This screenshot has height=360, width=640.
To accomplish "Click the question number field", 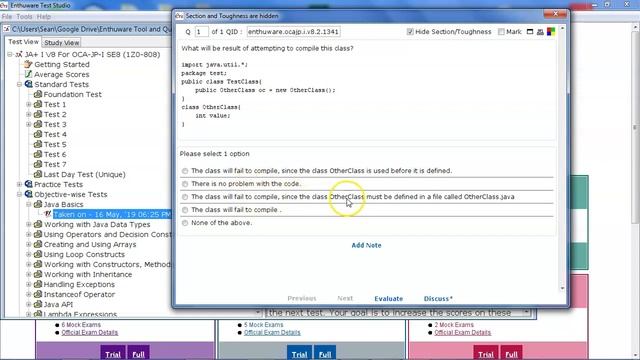I will [202, 31].
